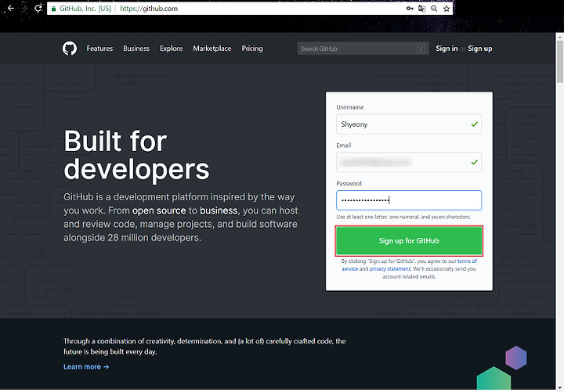
Task: Click the GitHub, Inc. [US] certificate label
Action: click(85, 9)
